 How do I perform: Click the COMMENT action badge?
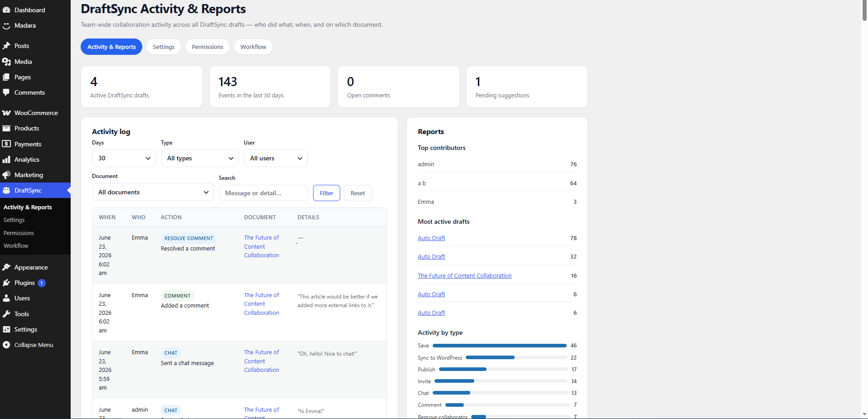tap(177, 296)
